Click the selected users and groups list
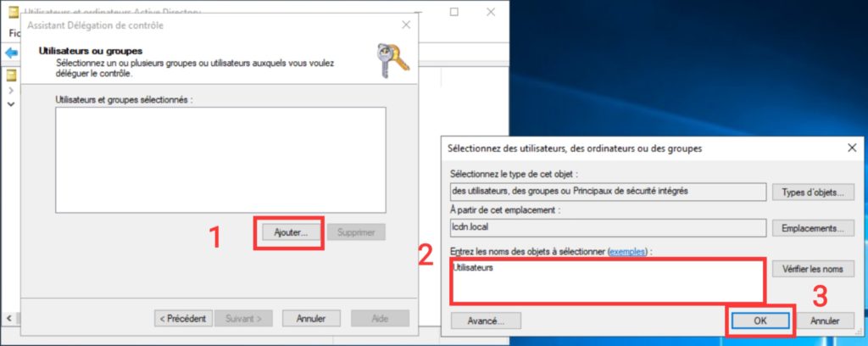 [x=220, y=160]
